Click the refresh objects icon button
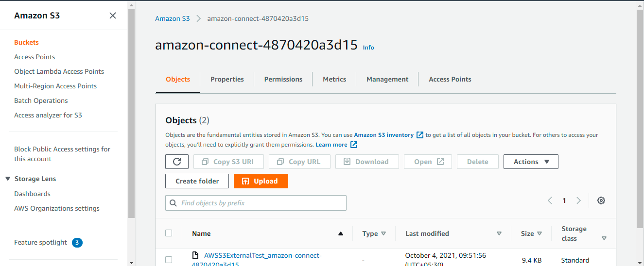644x266 pixels. pyautogui.click(x=177, y=162)
